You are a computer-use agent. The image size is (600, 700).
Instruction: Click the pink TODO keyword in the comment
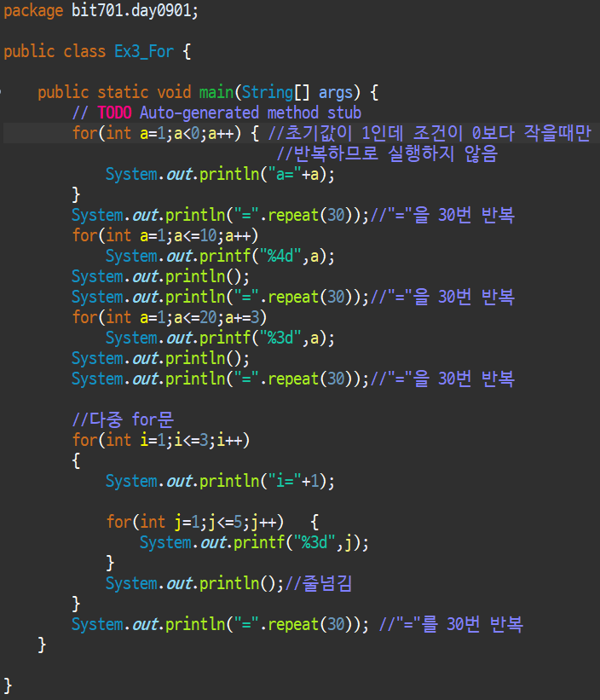114,113
